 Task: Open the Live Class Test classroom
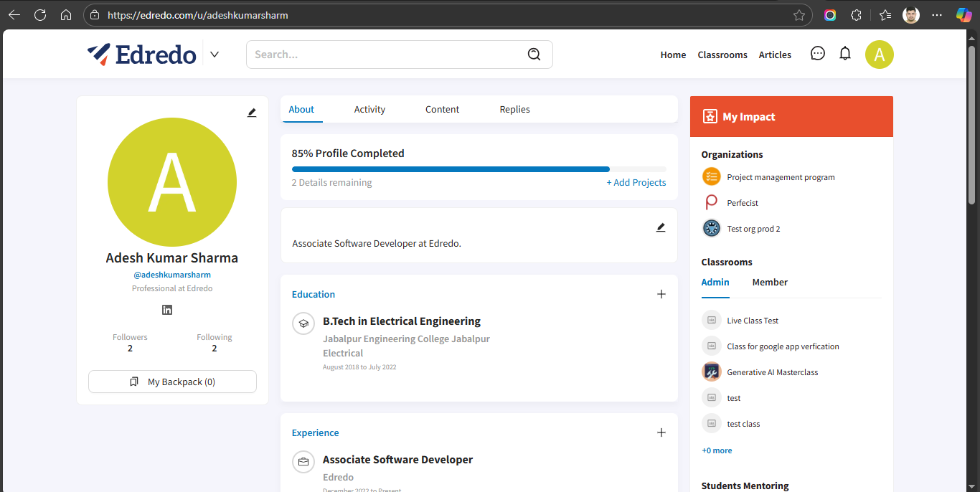753,321
